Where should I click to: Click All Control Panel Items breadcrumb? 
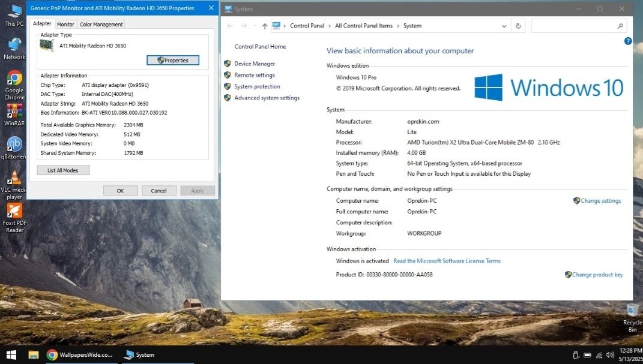pyautogui.click(x=364, y=25)
